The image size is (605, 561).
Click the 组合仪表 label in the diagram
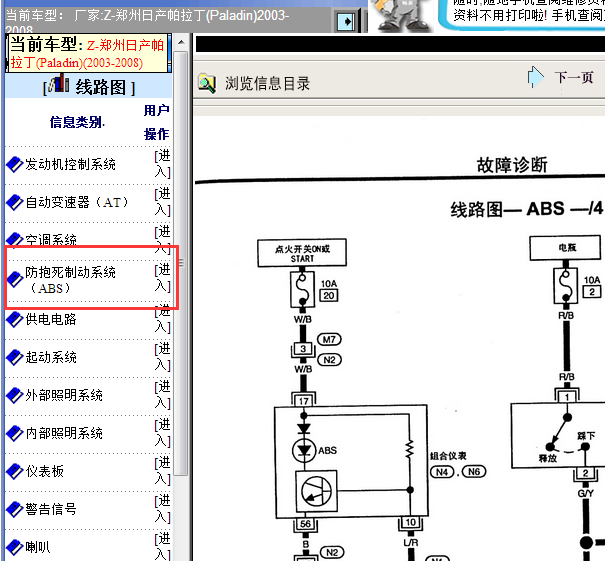448,456
